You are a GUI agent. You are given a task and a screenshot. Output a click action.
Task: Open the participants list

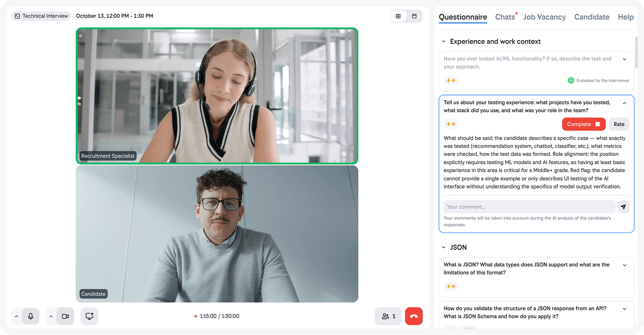pyautogui.click(x=388, y=316)
